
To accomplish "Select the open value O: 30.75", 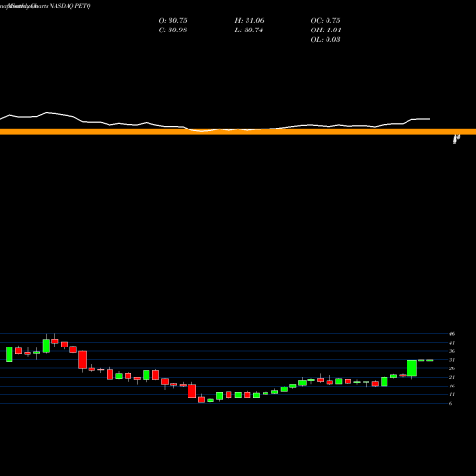I will click(172, 21).
